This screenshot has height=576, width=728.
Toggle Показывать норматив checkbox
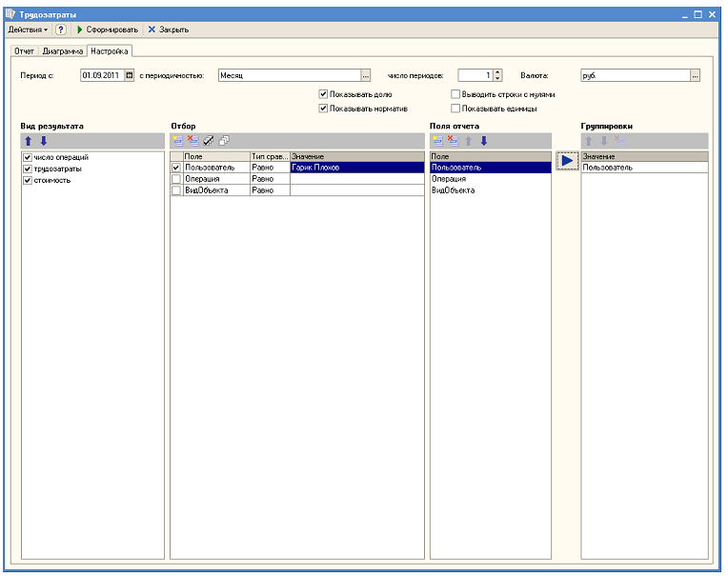(324, 109)
